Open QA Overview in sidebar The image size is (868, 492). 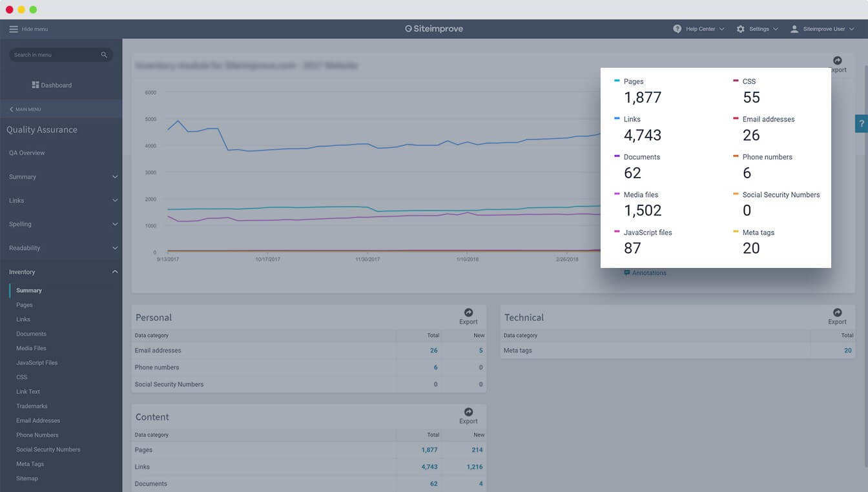tap(27, 153)
